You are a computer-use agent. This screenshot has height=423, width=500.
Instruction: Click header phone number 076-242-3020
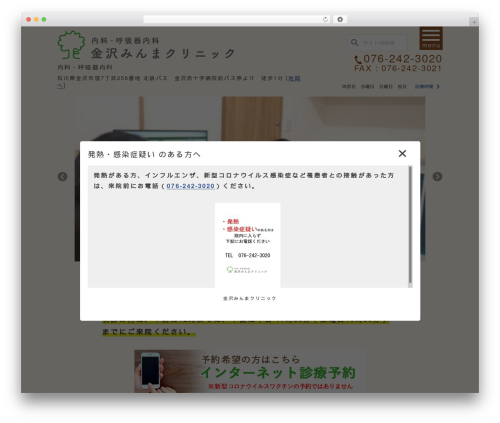pos(402,59)
